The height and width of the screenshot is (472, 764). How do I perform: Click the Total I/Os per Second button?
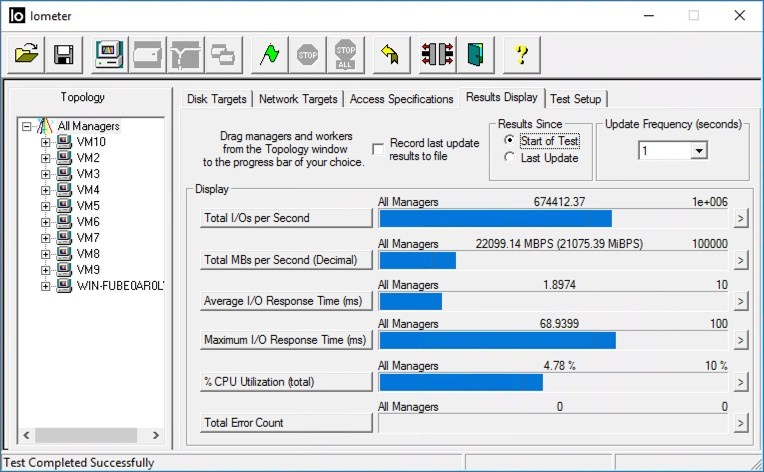coord(286,218)
